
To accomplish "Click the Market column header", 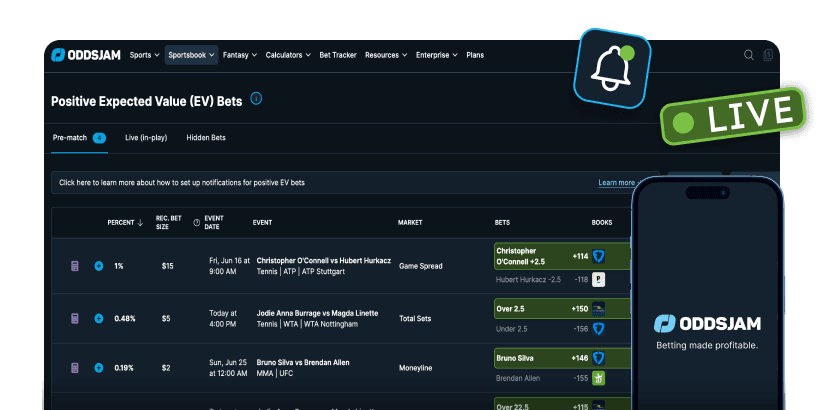I will pos(410,222).
